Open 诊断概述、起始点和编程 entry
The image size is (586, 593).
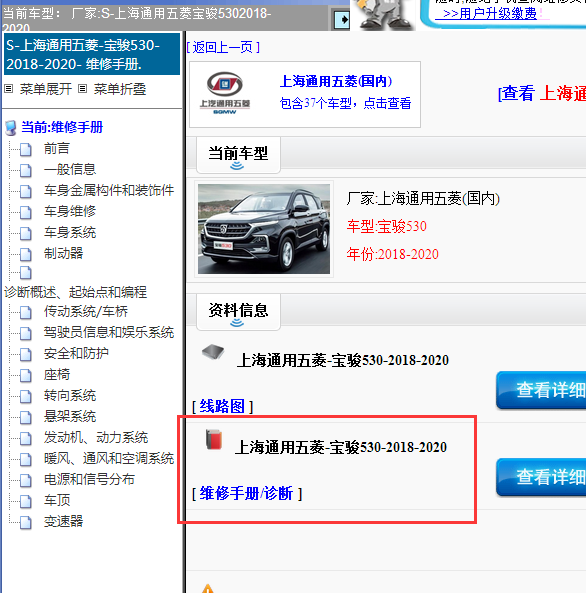(x=75, y=292)
